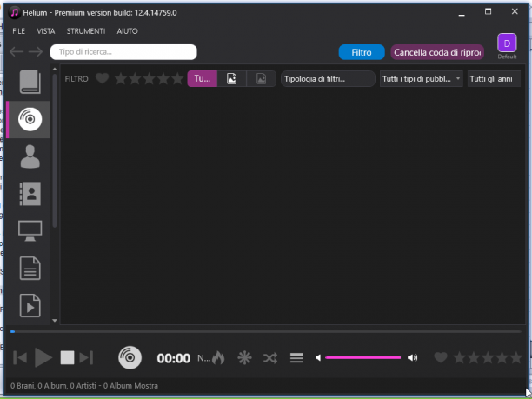Viewport: 532px width, 399px height.
Task: Open the Artists person icon in sidebar
Action: [30, 156]
